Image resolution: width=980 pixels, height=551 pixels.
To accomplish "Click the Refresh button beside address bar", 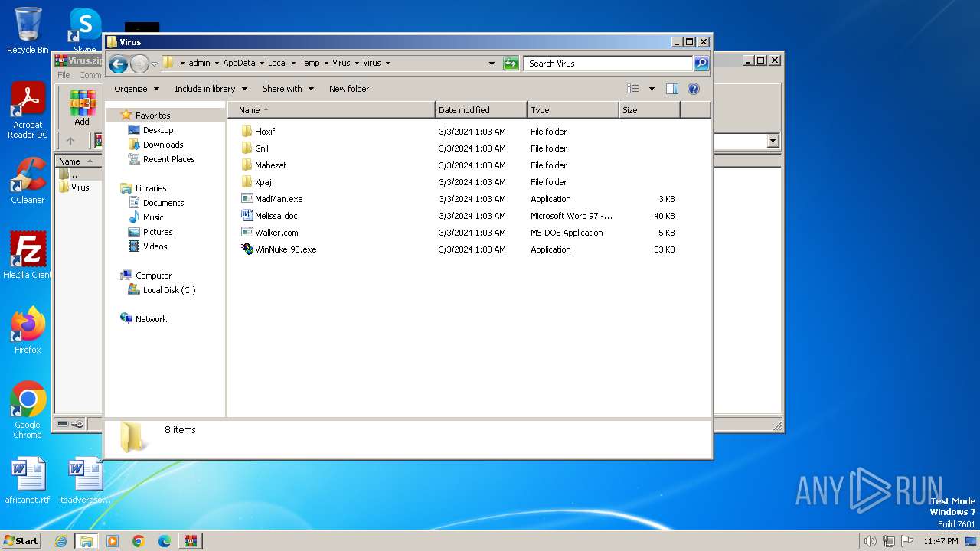I will tap(511, 64).
